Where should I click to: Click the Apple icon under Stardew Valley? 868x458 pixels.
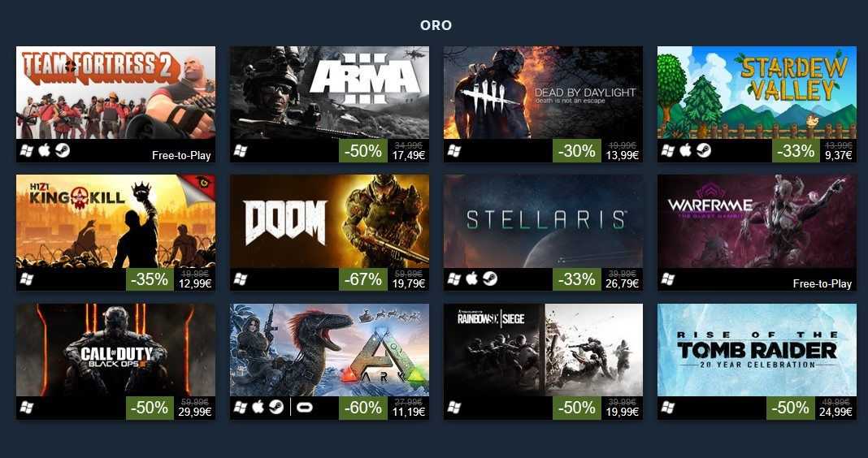pyautogui.click(x=685, y=151)
